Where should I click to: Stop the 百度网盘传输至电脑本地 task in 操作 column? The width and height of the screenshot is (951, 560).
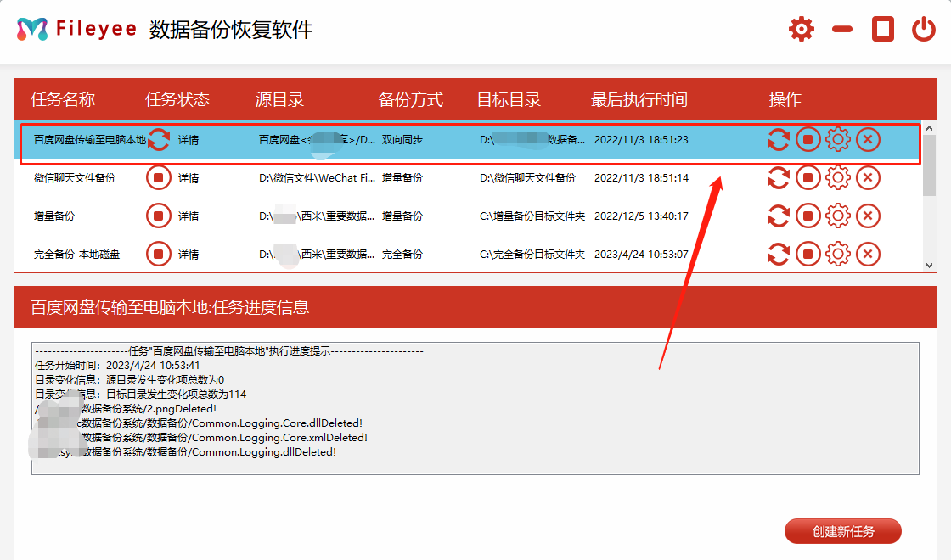(x=808, y=139)
